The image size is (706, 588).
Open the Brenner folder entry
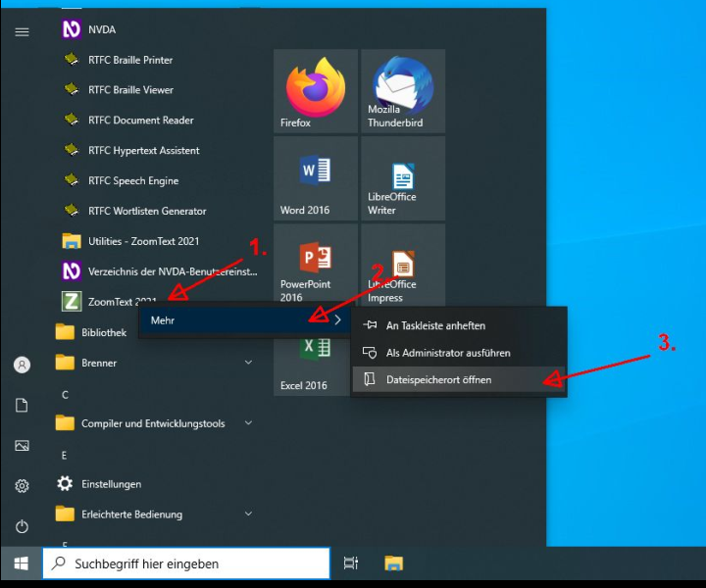154,363
